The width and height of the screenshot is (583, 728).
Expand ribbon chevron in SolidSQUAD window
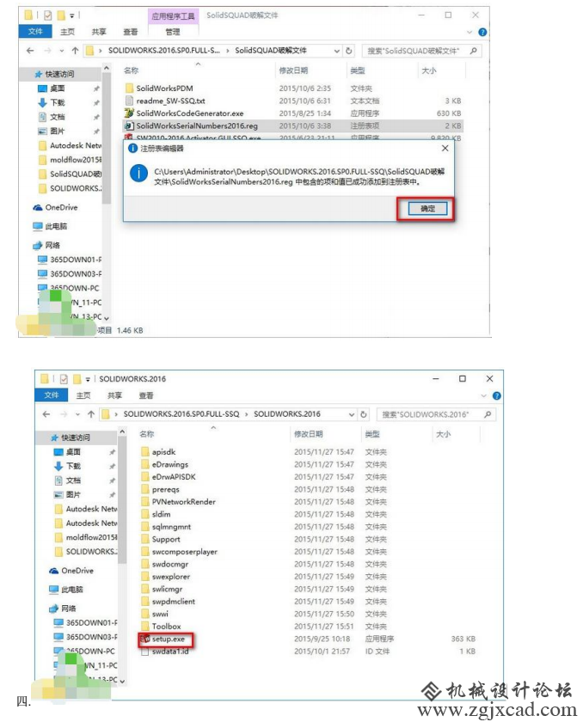tap(469, 32)
